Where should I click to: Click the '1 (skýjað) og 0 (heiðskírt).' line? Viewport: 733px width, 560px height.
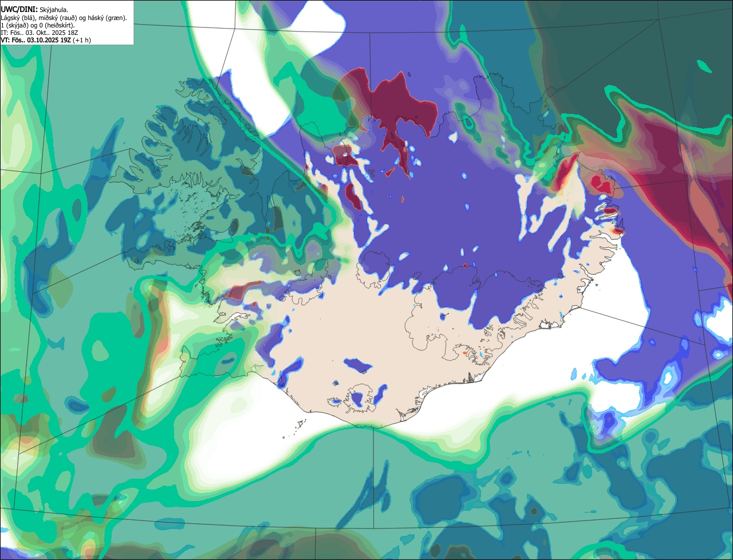click(37, 25)
